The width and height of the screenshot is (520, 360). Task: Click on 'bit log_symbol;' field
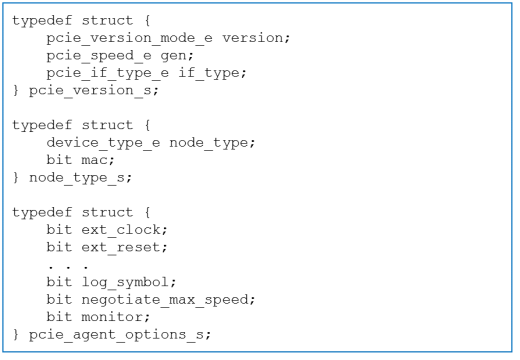111,282
